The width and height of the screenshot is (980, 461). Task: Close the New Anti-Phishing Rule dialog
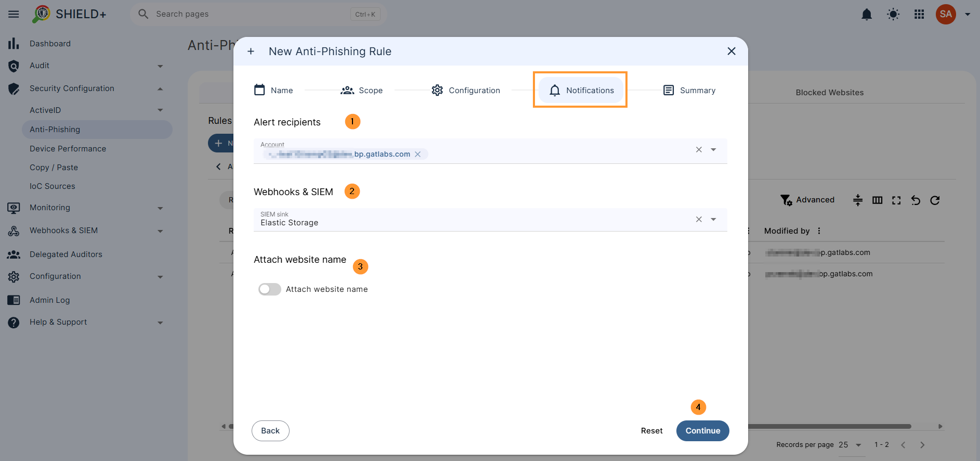(x=731, y=51)
